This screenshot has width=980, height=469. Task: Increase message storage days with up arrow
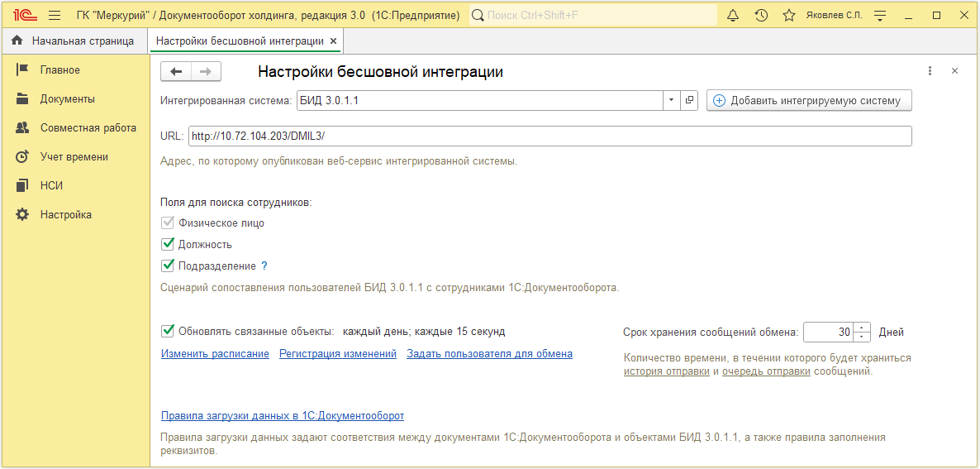tap(862, 328)
